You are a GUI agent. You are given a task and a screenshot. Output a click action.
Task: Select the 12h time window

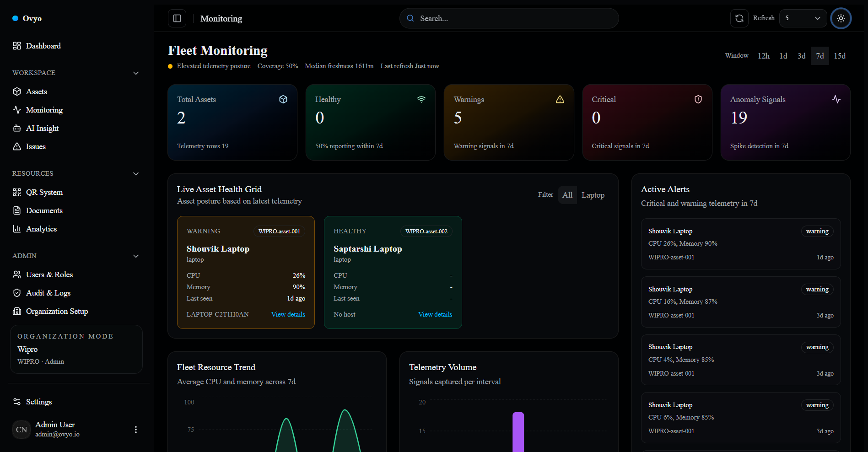click(x=763, y=56)
